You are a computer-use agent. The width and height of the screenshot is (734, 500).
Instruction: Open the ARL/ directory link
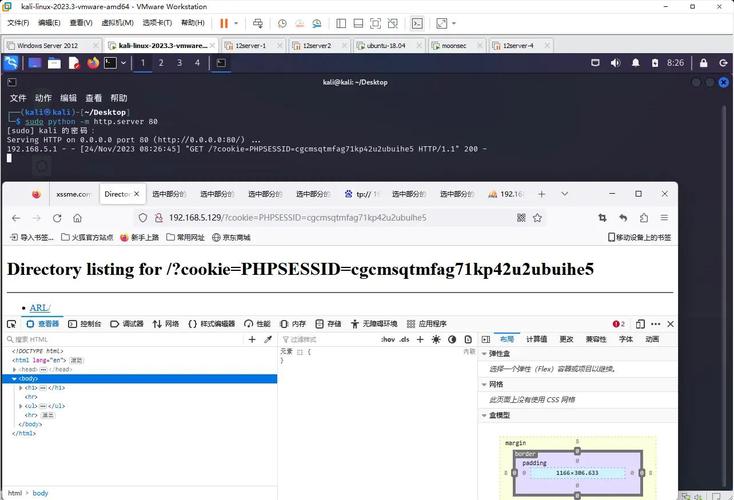[x=40, y=308]
